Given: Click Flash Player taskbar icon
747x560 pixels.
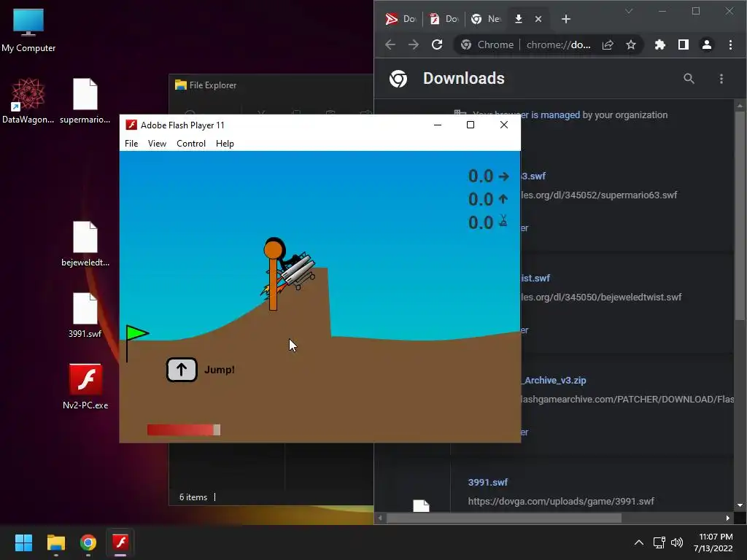Looking at the screenshot, I should coord(120,542).
